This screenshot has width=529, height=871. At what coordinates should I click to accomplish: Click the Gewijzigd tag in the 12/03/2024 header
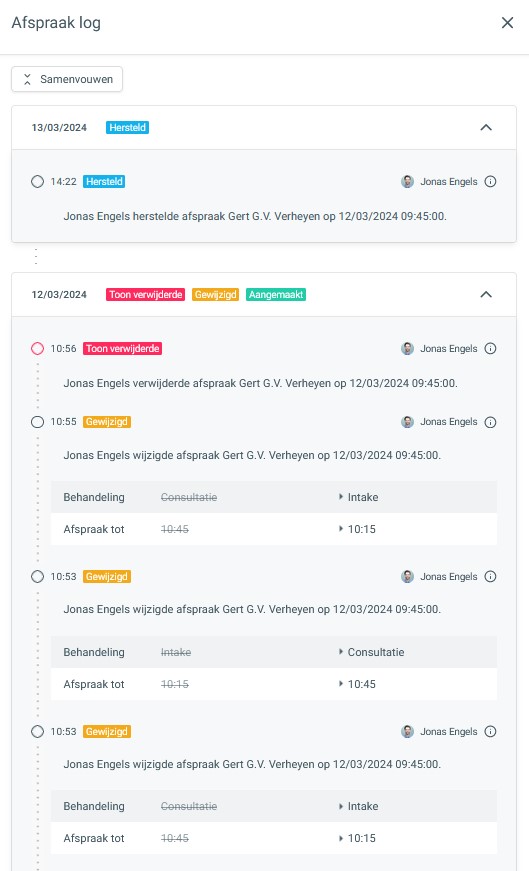[216, 294]
